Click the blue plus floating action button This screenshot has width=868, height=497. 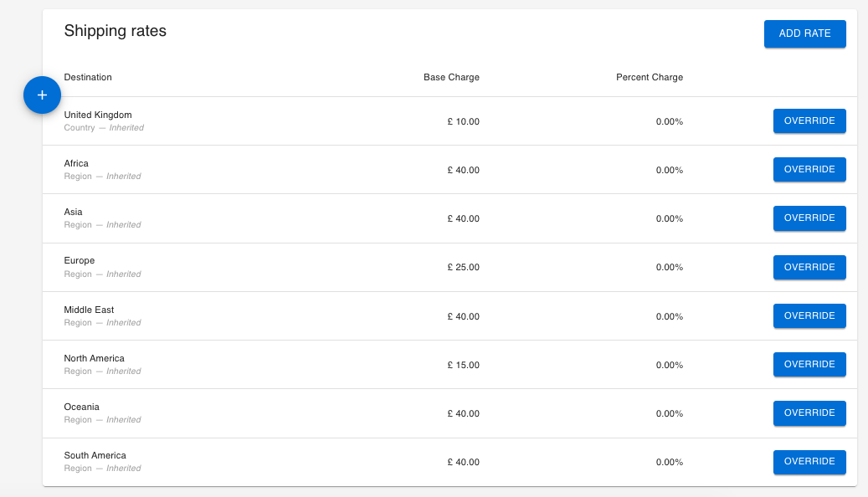[42, 95]
